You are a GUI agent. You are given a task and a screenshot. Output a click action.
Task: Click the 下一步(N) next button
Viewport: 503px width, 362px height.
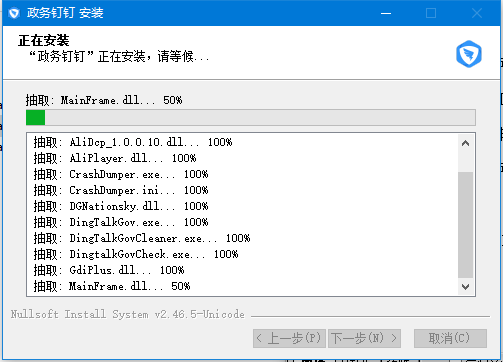pyautogui.click(x=364, y=338)
